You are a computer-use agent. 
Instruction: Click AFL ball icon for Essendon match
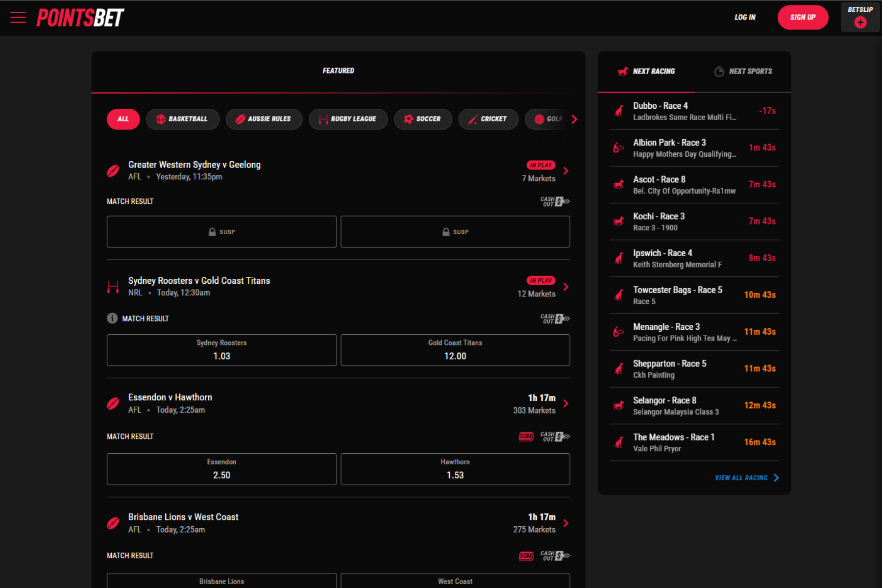[x=113, y=403]
